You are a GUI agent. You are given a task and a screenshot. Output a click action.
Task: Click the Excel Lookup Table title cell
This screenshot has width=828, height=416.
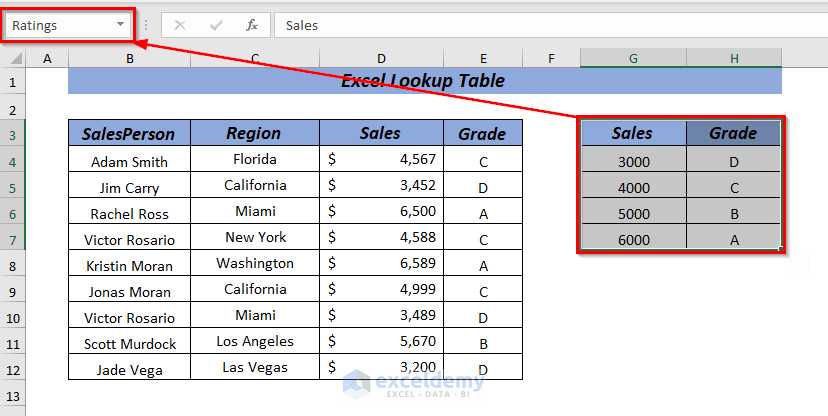[x=424, y=81]
